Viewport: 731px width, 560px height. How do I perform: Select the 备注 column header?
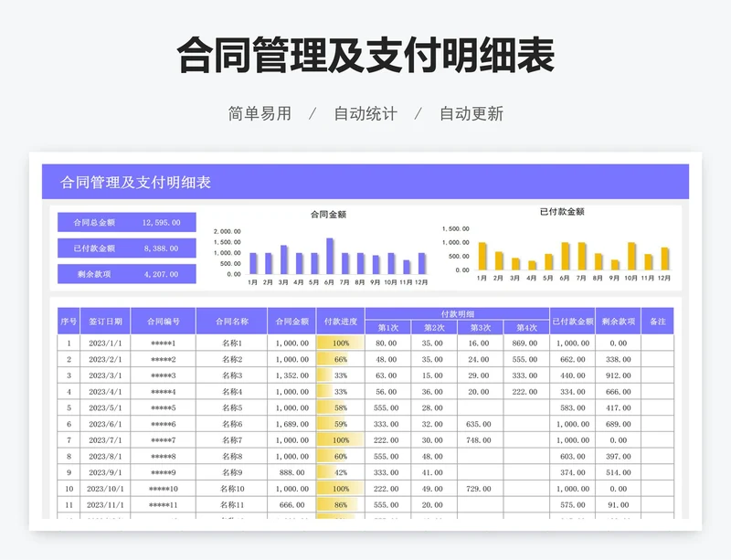click(657, 322)
